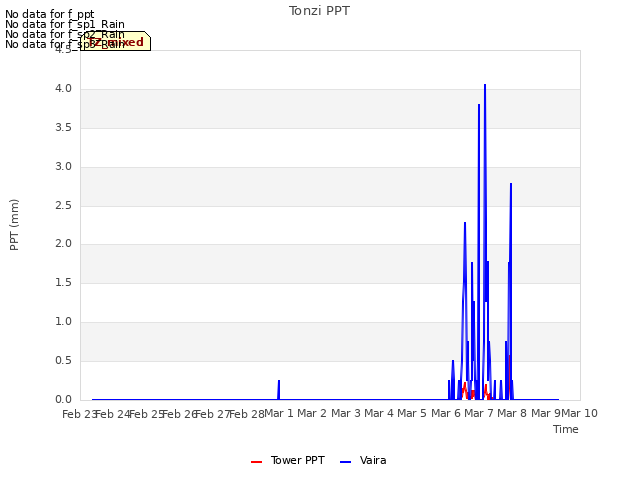Click the chart title Tonzi PPT
The height and width of the screenshot is (480, 640).
(x=319, y=11)
